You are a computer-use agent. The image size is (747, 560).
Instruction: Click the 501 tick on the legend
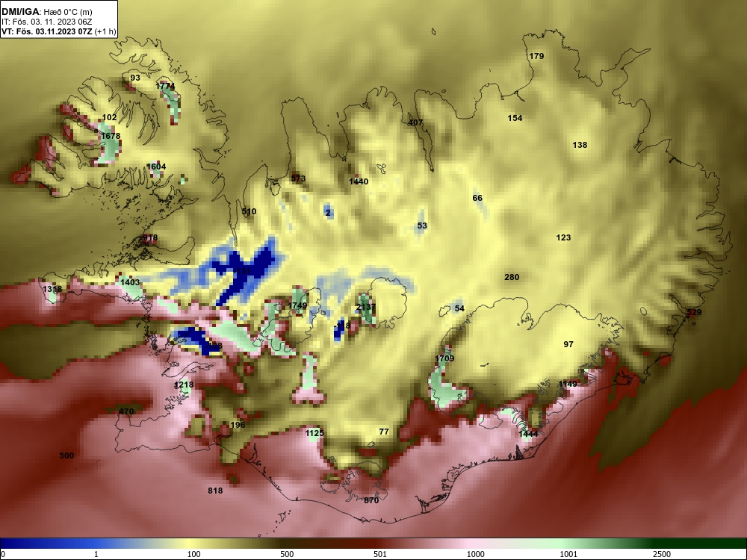pyautogui.click(x=380, y=554)
